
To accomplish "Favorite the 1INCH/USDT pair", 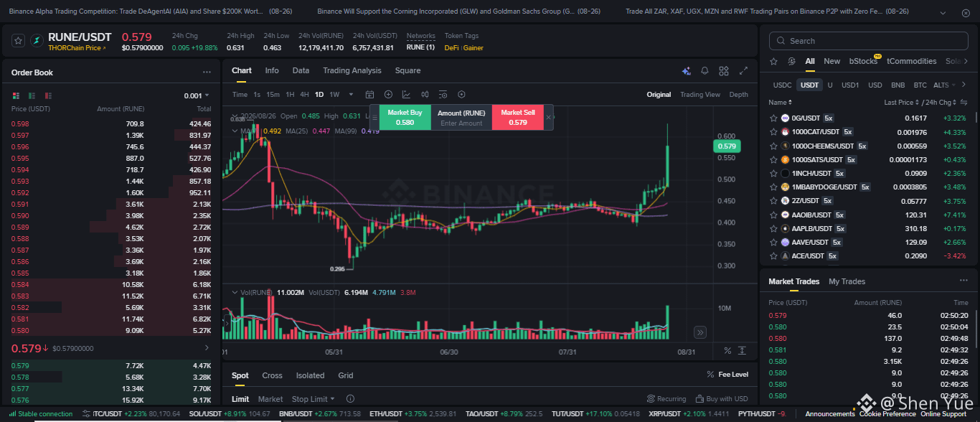I will click(773, 173).
